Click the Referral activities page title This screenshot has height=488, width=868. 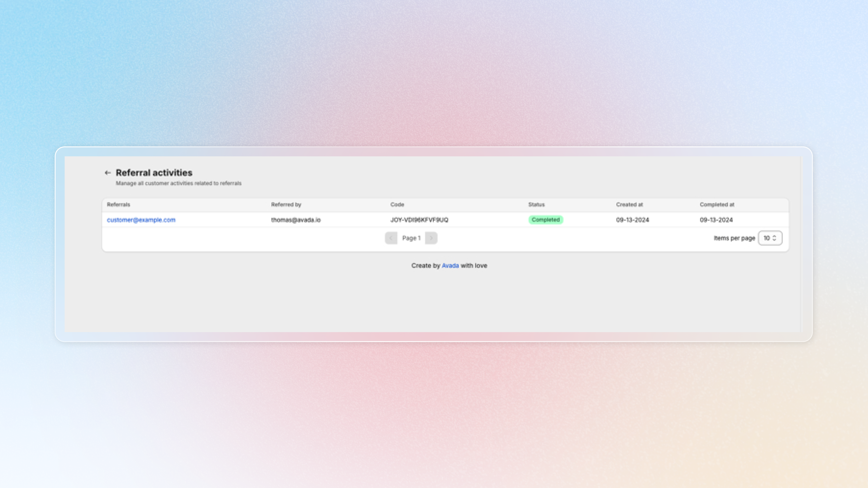154,173
